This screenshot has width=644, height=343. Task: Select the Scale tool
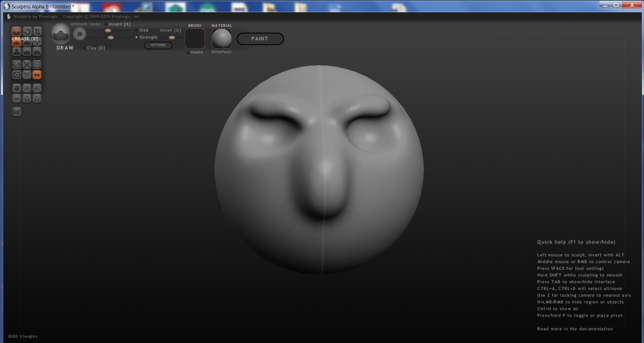click(37, 32)
